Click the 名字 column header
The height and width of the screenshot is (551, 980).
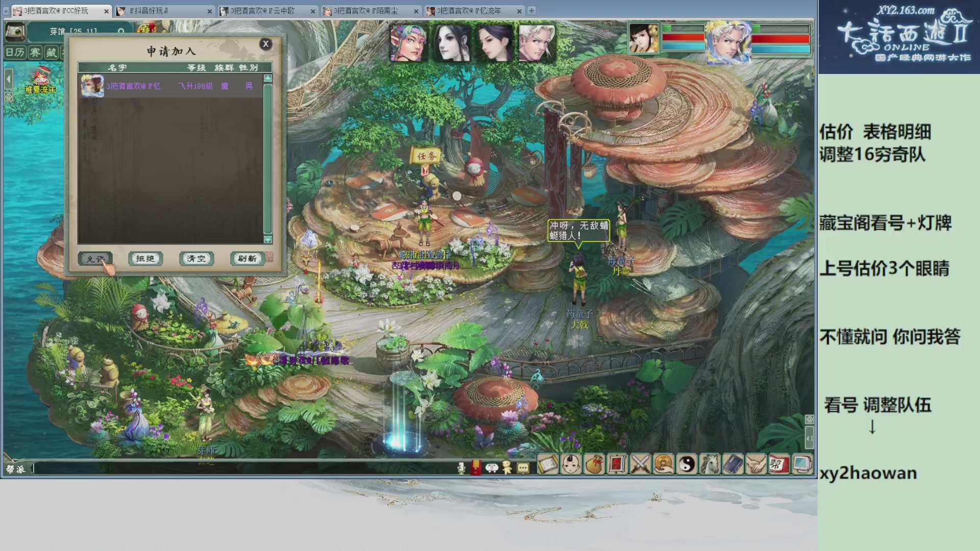pos(117,67)
